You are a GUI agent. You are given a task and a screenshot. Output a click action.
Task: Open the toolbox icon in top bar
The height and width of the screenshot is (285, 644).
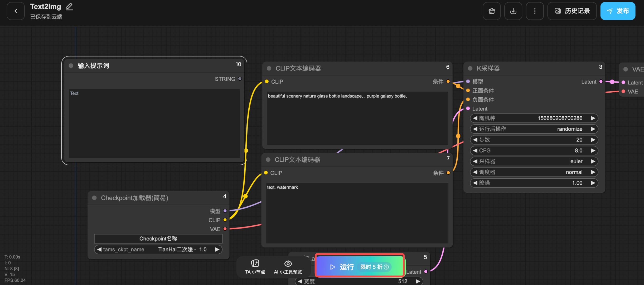[x=492, y=11]
